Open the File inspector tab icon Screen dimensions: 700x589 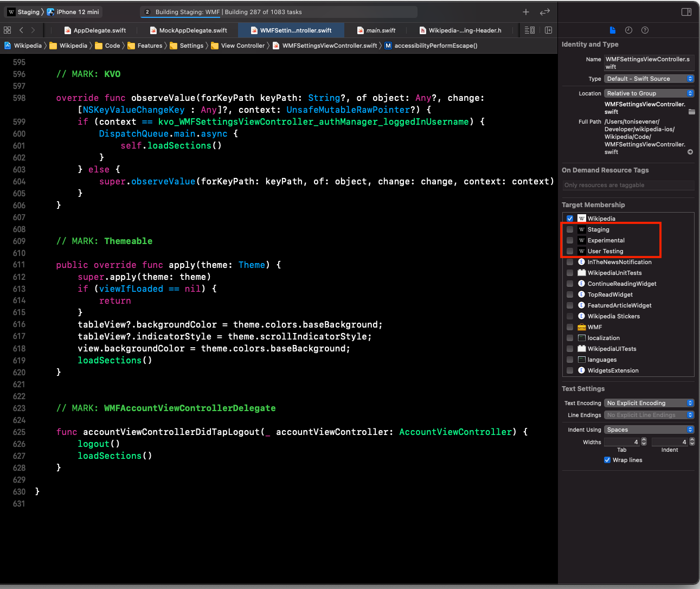pos(612,30)
